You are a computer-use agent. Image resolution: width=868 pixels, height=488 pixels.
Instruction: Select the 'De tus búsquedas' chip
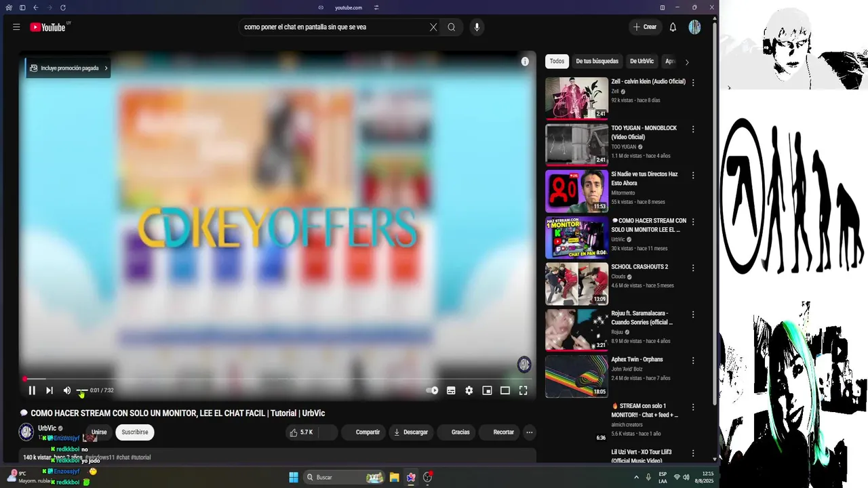597,61
